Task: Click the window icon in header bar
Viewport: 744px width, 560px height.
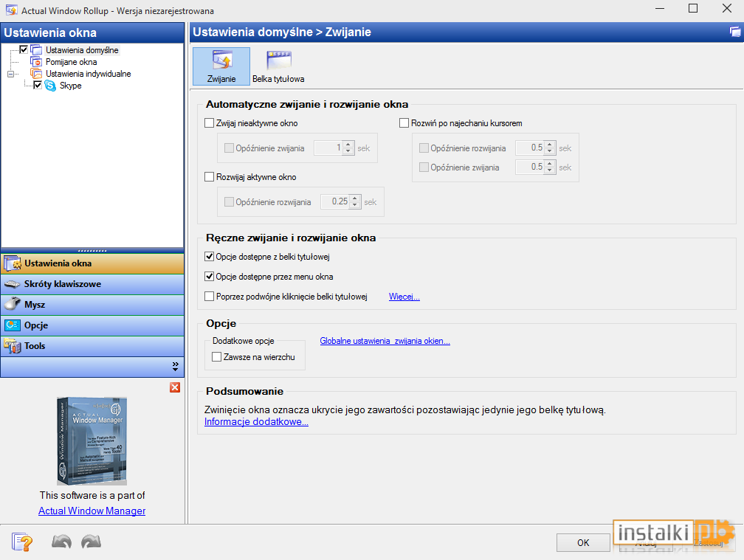Action: pyautogui.click(x=735, y=32)
